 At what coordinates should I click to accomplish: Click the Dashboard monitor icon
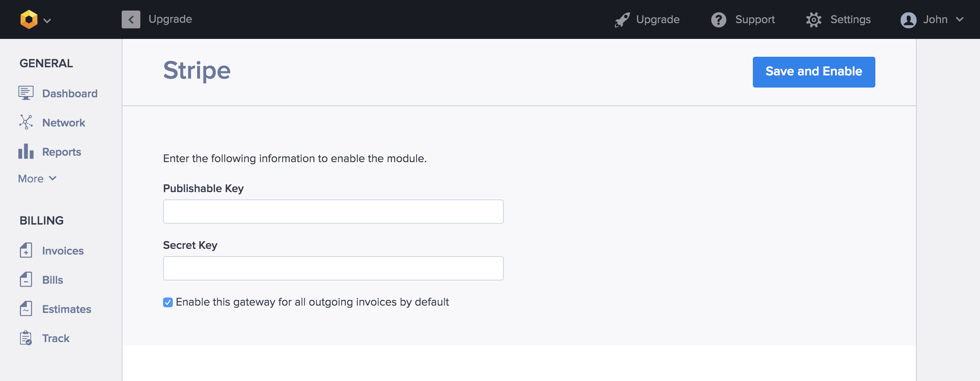pos(26,93)
